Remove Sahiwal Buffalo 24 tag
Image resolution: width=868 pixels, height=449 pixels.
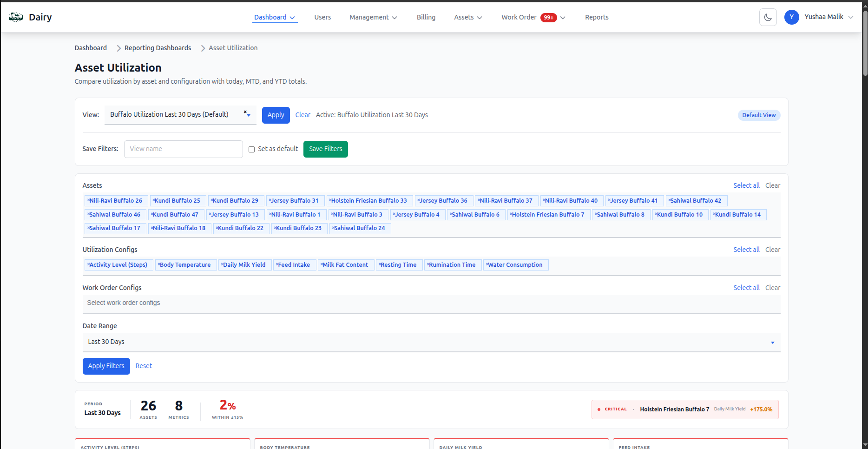point(333,228)
